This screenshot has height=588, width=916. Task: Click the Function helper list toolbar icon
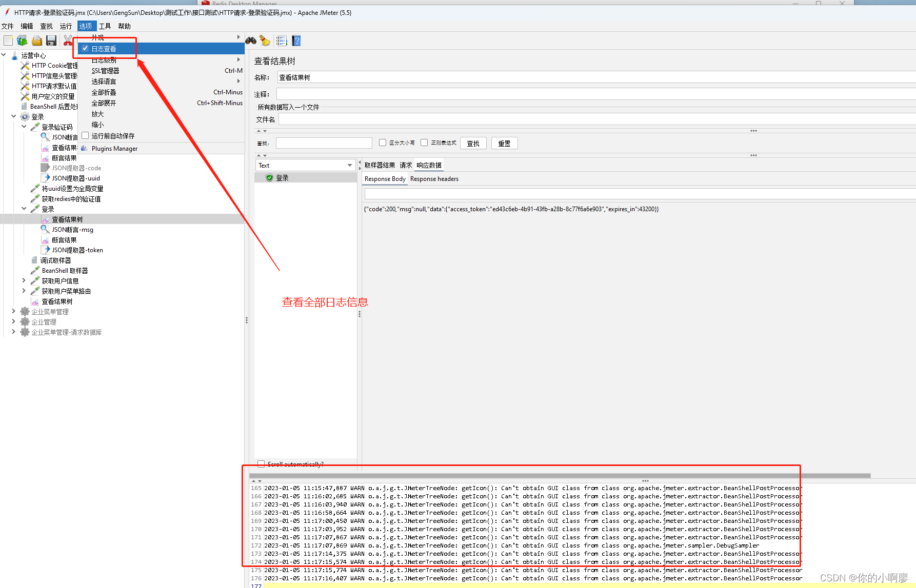pos(282,40)
